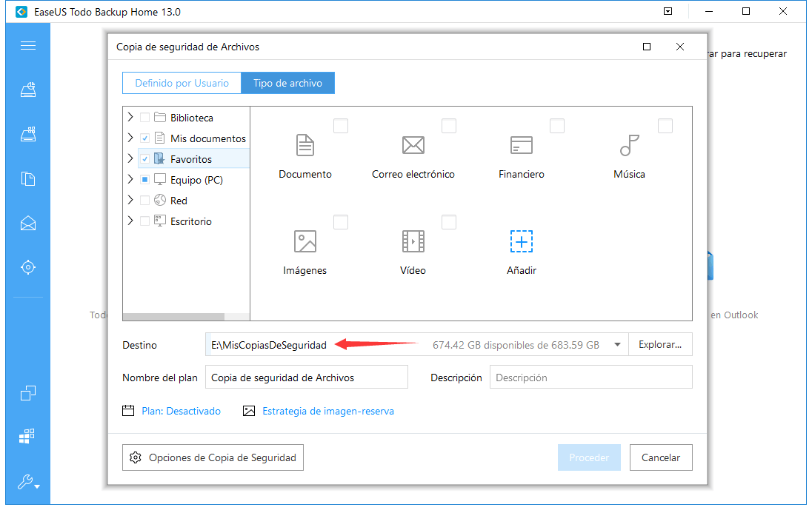Viewport: 812px width, 510px height.
Task: Expand the Escritorio tree node
Action: tap(130, 221)
